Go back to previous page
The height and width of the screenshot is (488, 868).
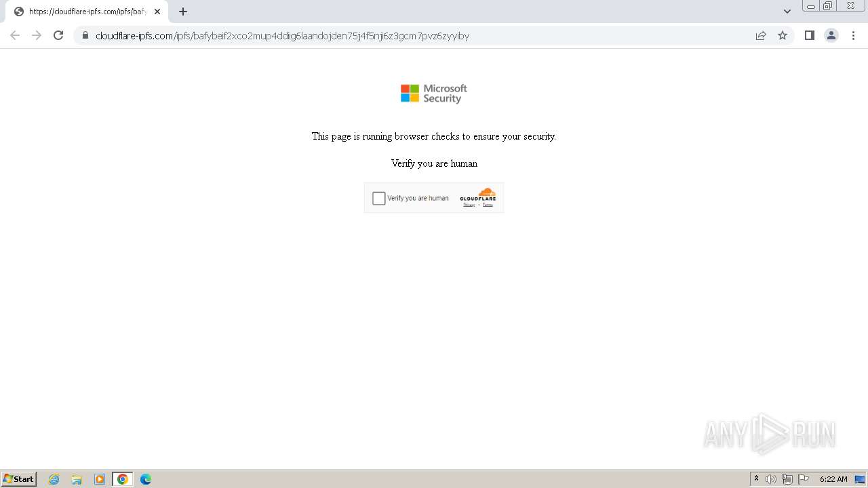point(15,36)
